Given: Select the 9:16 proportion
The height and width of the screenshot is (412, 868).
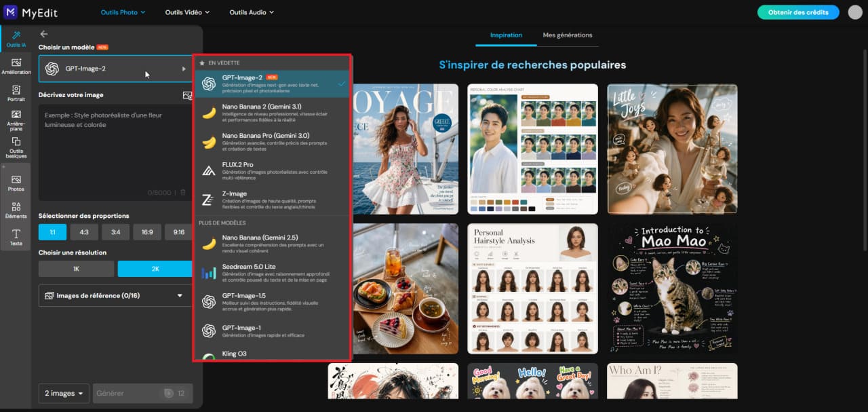Looking at the screenshot, I should click(x=179, y=232).
